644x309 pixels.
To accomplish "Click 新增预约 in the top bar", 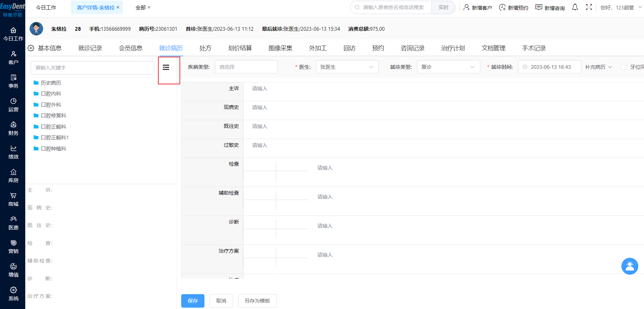I will [514, 7].
